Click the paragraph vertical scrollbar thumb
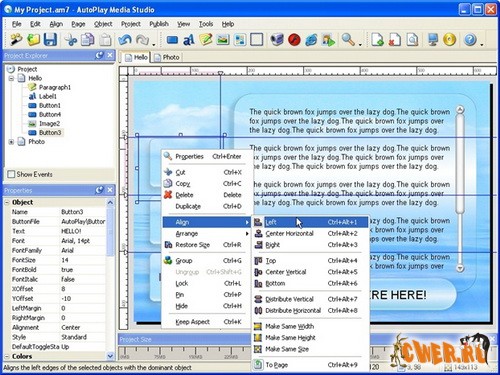The image size is (500, 375). point(460,164)
